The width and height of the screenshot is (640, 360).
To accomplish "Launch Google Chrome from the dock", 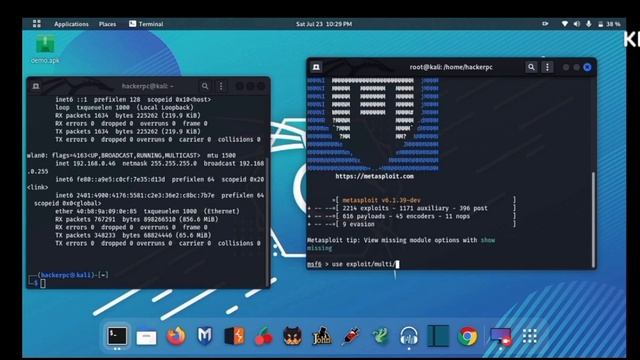I will pos(468,336).
